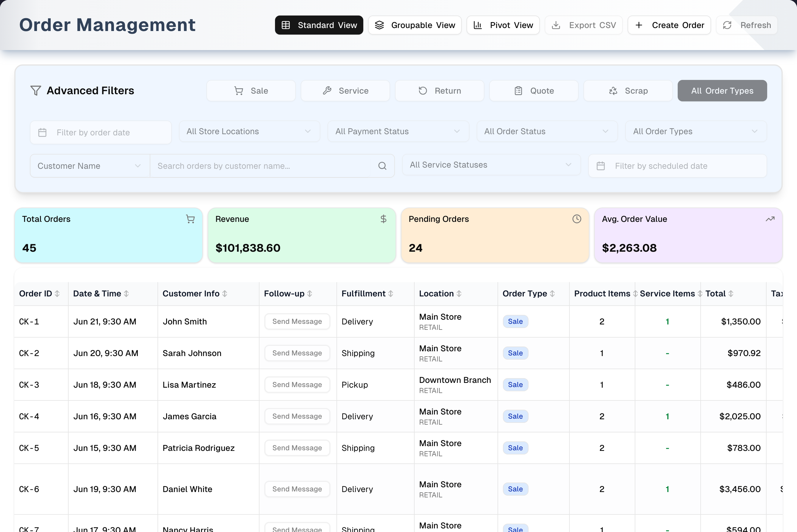Sort by Customer Info column arrows
The height and width of the screenshot is (532, 797).
pos(225,294)
